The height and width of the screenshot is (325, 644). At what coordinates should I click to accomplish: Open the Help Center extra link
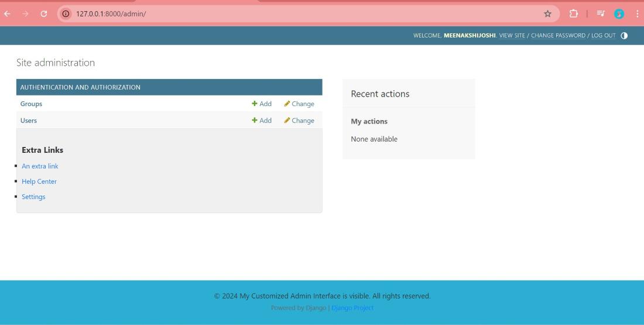(39, 182)
